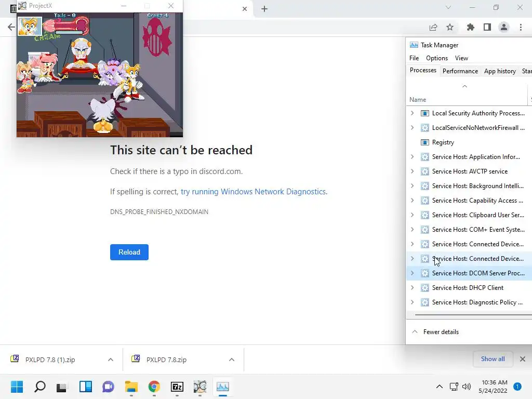Select Service Host: DCOM Server Proc... row
The width and height of the screenshot is (532, 399).
click(469, 273)
